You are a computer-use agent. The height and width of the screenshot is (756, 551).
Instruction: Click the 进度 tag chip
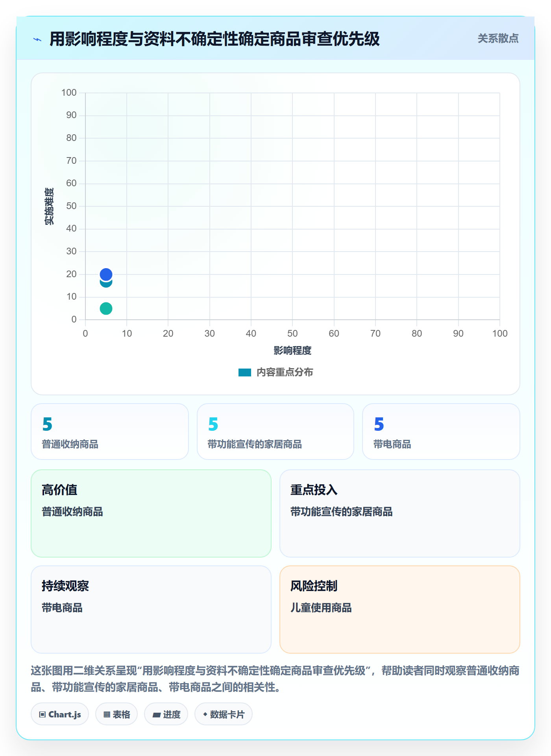[x=166, y=714]
